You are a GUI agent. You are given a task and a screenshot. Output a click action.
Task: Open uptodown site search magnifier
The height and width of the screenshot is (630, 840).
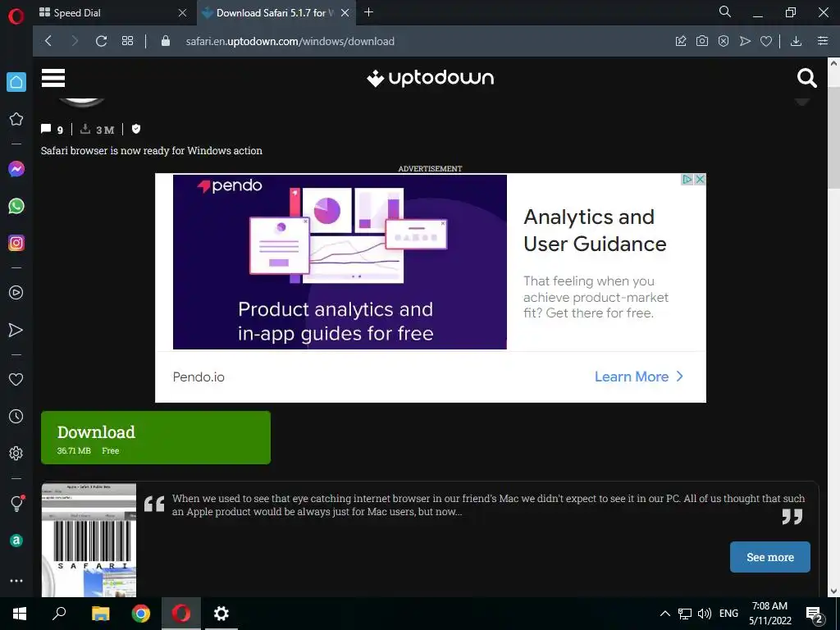coord(807,78)
